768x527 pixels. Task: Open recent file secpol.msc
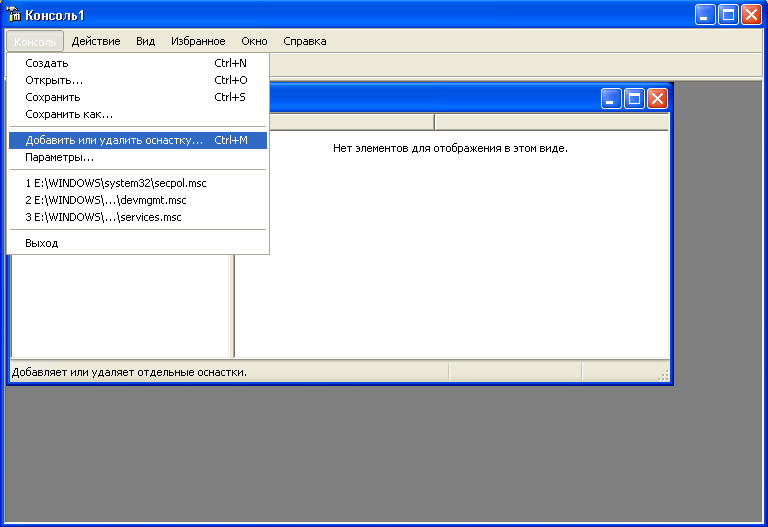coord(138,183)
